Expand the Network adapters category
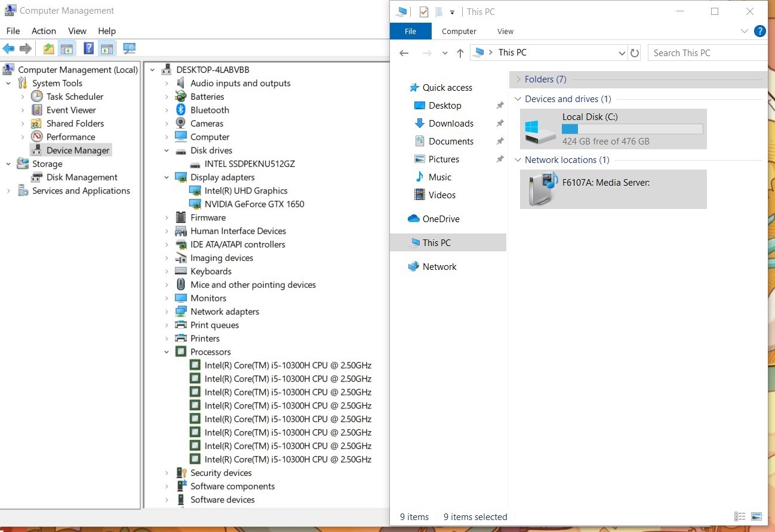Viewport: 775px width, 532px height. click(167, 312)
